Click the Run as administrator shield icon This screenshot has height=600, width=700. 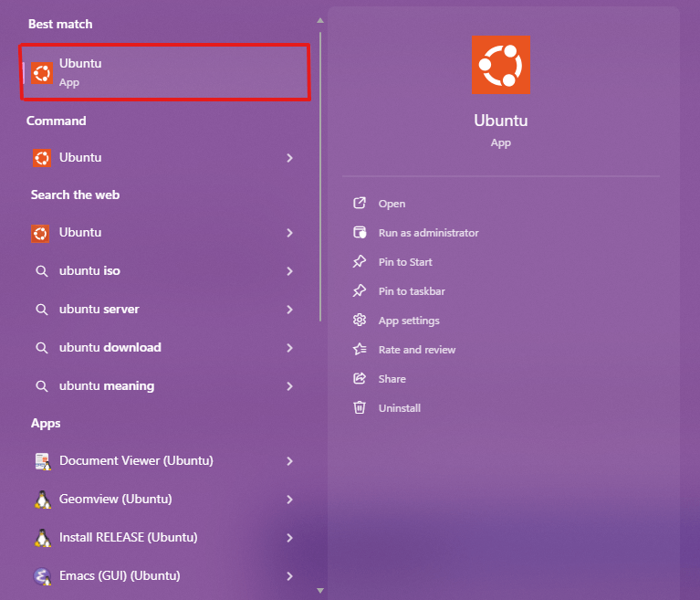pos(360,232)
